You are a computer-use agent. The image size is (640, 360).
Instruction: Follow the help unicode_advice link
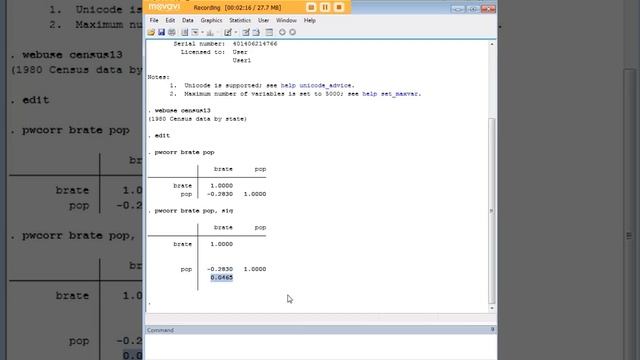316,85
